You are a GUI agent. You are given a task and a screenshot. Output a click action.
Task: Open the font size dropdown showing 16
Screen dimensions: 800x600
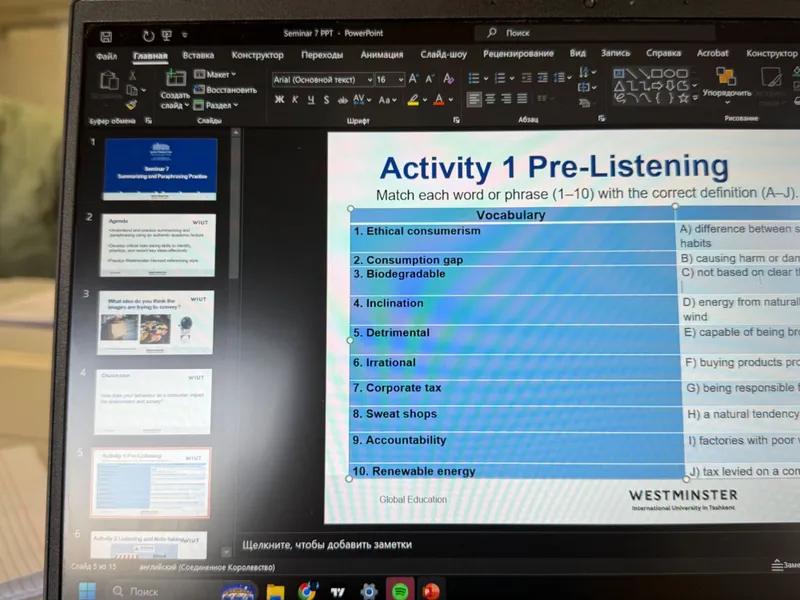(390, 80)
